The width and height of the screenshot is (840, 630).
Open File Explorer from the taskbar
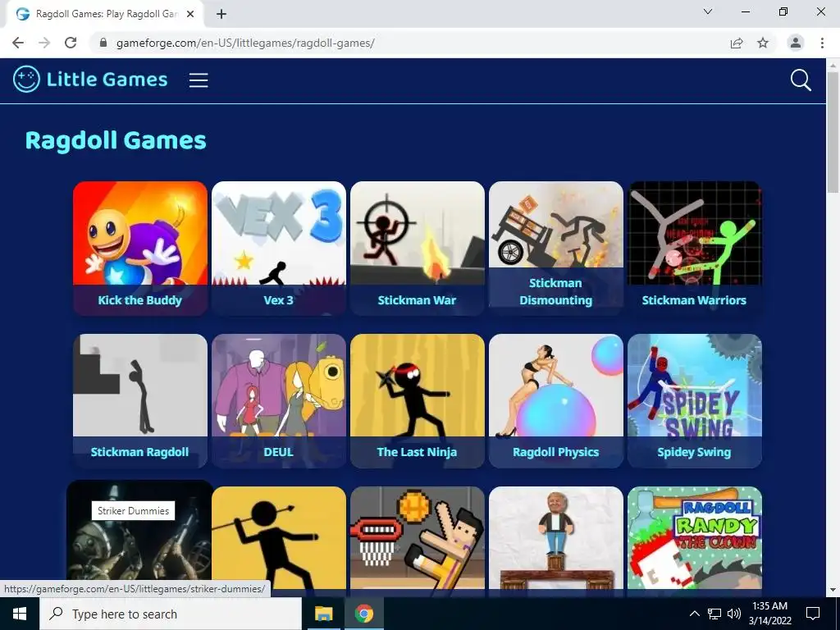(323, 614)
